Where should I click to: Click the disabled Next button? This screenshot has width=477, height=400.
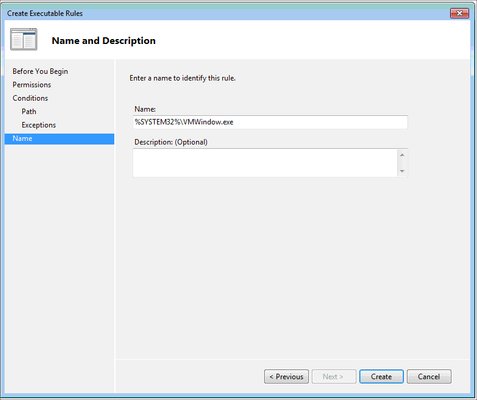click(x=334, y=377)
